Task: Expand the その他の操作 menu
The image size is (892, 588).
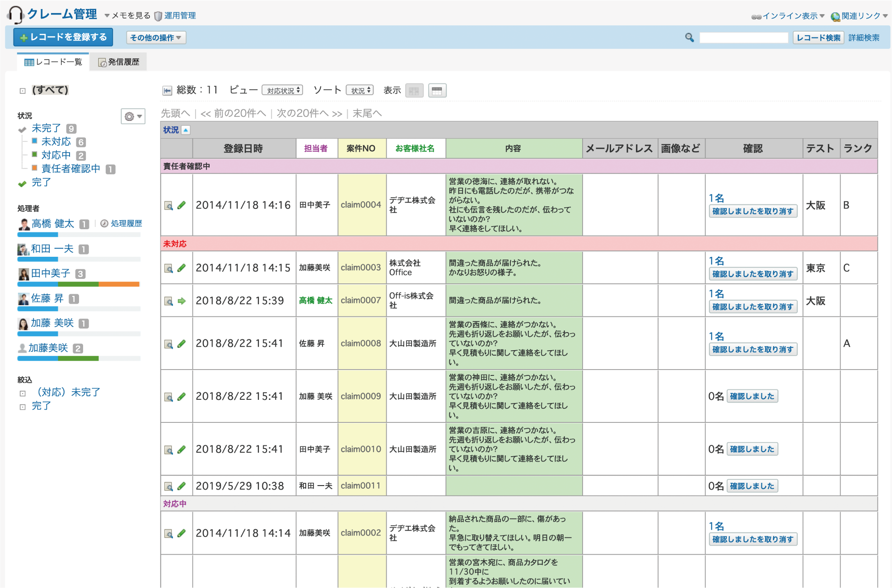Action: [156, 37]
